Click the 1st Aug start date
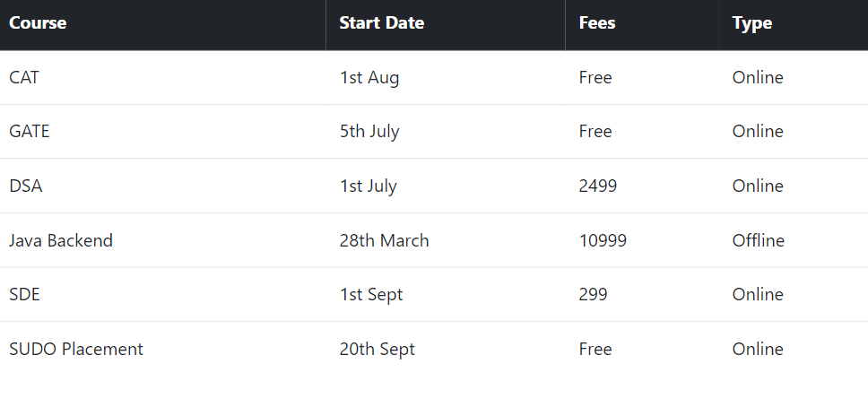The width and height of the screenshot is (868, 407). point(369,78)
